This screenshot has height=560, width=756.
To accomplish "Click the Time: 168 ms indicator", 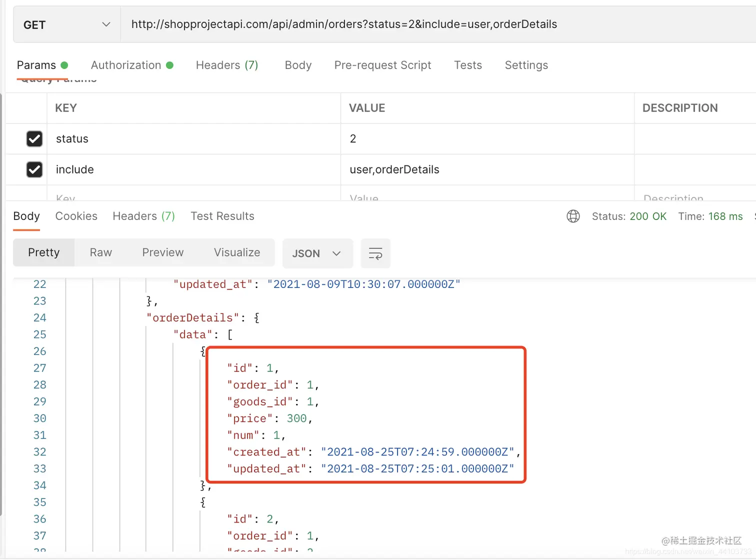I will (710, 216).
